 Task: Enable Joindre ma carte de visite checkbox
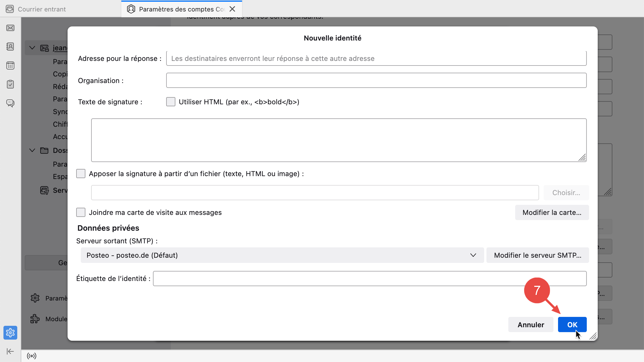[x=81, y=212]
